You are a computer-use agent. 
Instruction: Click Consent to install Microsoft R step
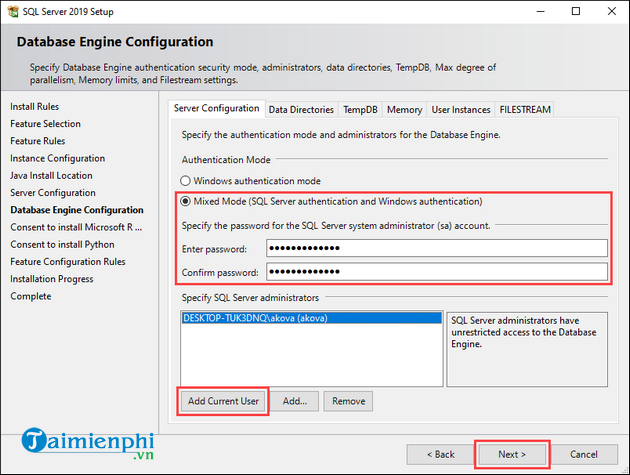[x=76, y=227]
